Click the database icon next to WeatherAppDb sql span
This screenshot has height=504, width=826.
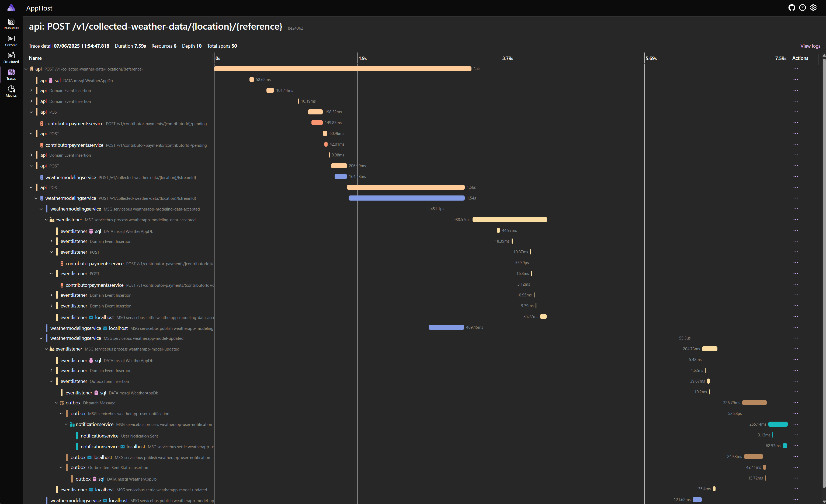[50, 80]
